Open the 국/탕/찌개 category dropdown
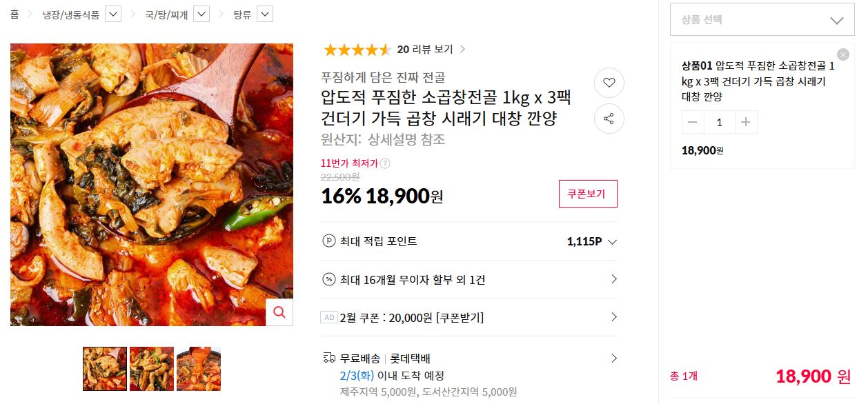 pos(201,14)
